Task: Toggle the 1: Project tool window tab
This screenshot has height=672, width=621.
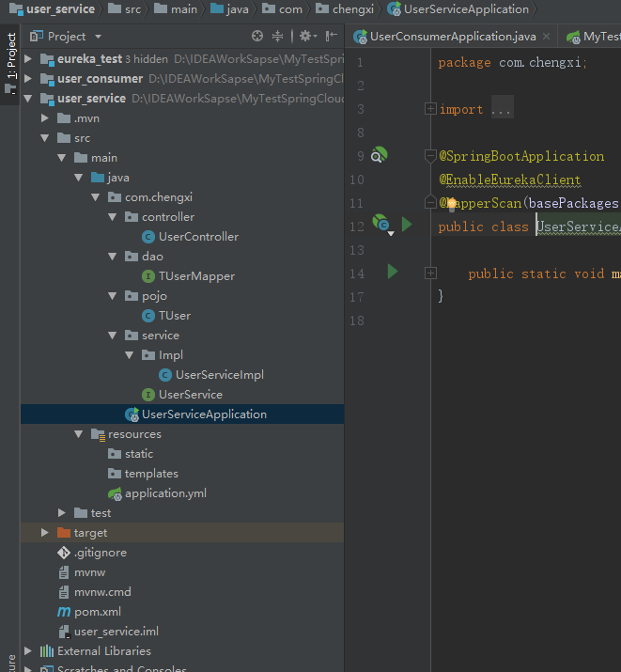Action: pos(10,63)
